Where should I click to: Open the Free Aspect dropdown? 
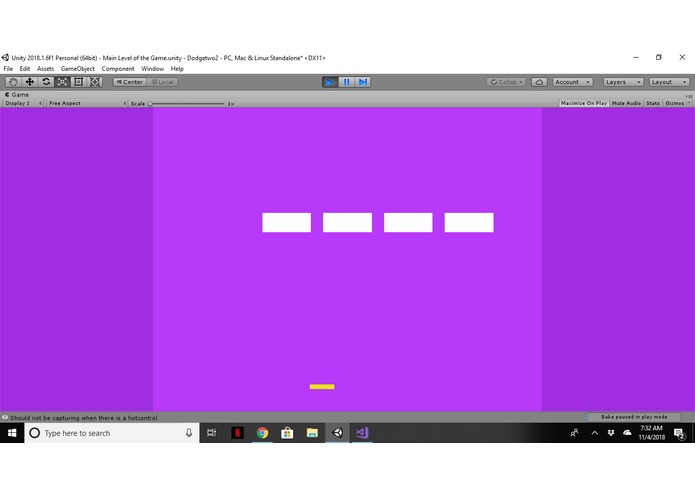coord(87,103)
